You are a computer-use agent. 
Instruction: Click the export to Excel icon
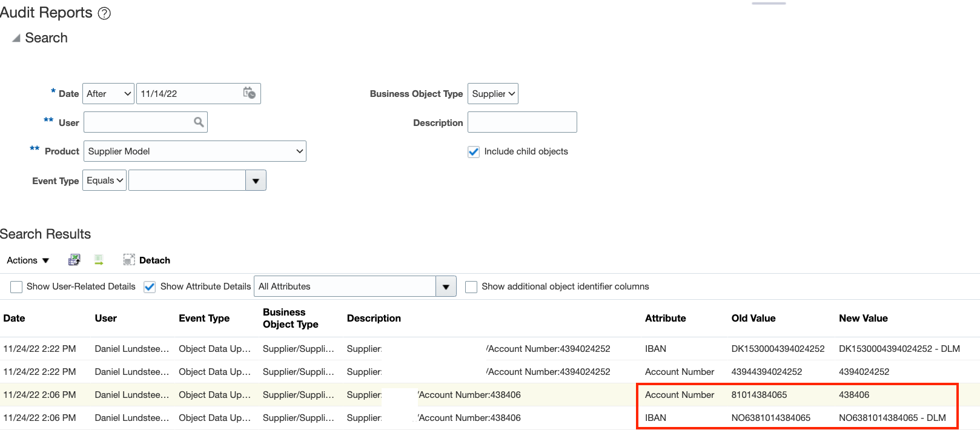74,260
